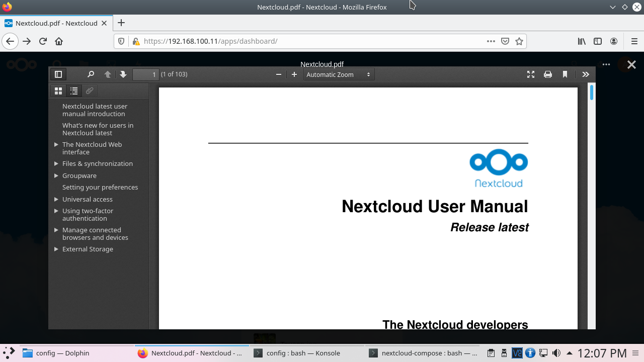This screenshot has width=644, height=362.
Task: Open the 'External Storage' outline item
Action: tap(88, 249)
